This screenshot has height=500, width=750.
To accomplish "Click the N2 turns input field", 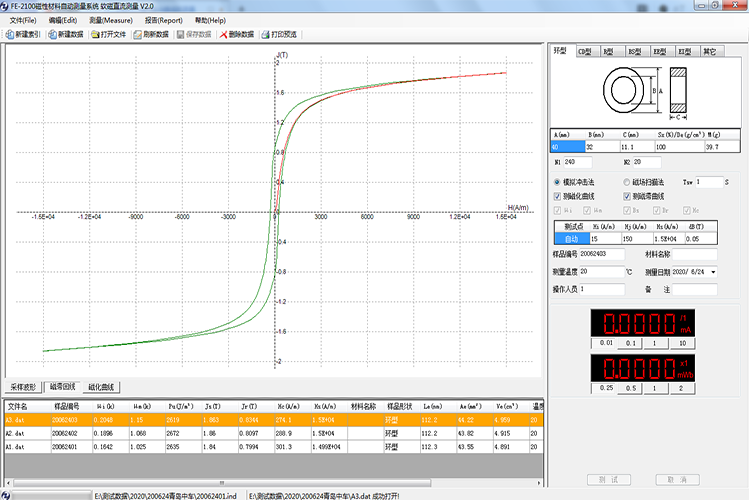I will pos(647,162).
